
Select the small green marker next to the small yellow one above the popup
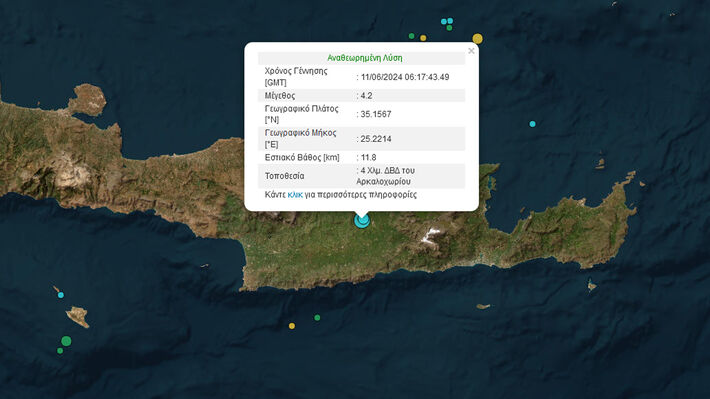pos(412,36)
